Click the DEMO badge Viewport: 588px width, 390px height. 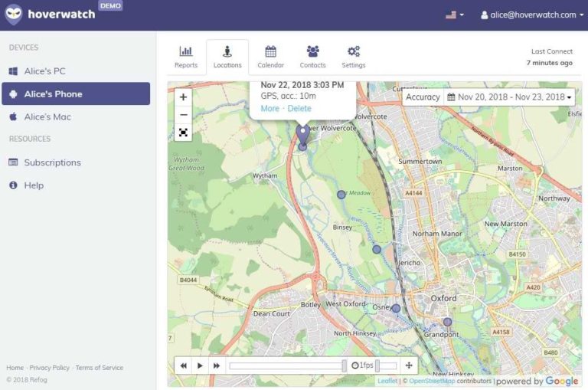(110, 5)
